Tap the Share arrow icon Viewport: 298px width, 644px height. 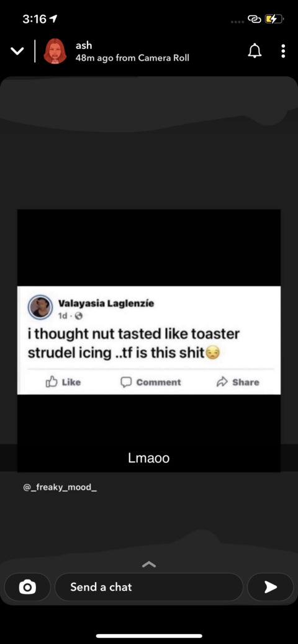(222, 382)
